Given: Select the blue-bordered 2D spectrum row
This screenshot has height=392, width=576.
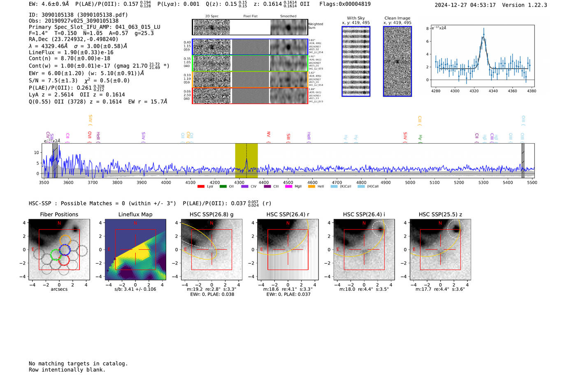Looking at the screenshot, I should pyautogui.click(x=250, y=47).
